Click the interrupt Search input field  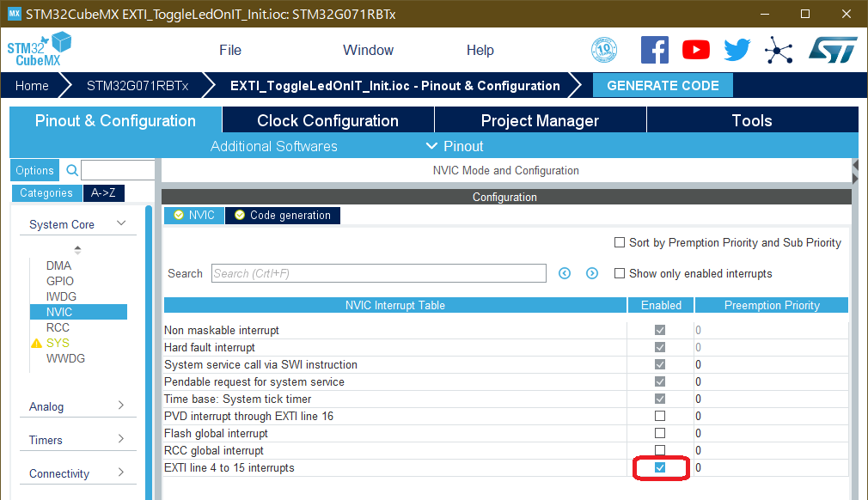[379, 273]
